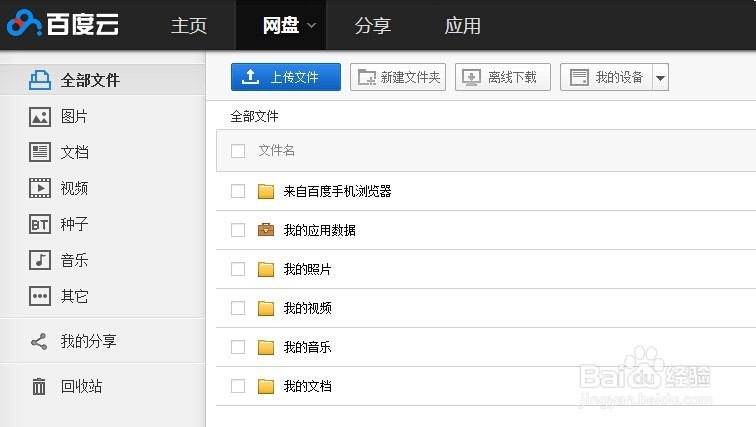Open the 我的视频 folder name
This screenshot has width=756, height=427.
tap(307, 308)
